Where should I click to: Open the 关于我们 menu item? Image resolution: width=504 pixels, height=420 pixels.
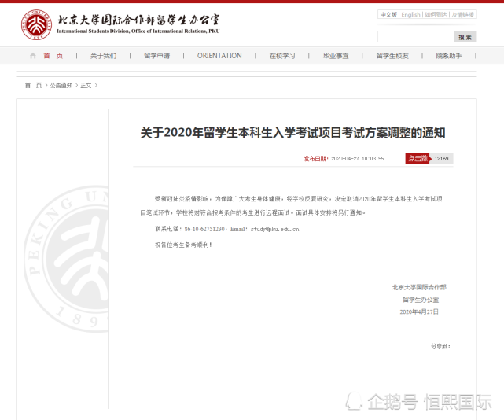pyautogui.click(x=103, y=56)
